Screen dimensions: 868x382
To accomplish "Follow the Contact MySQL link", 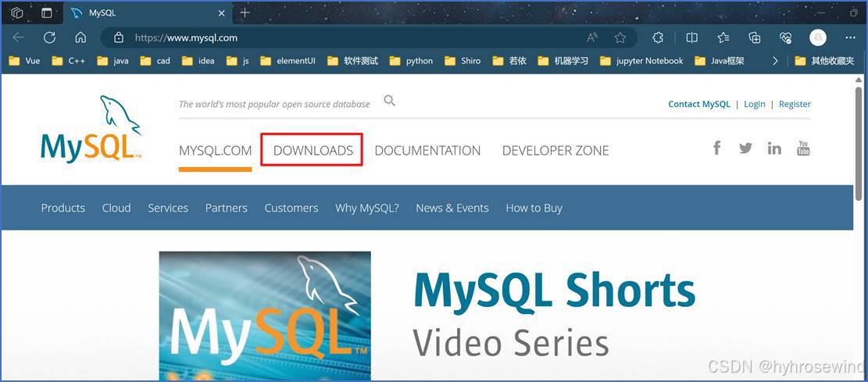I will pyautogui.click(x=699, y=104).
